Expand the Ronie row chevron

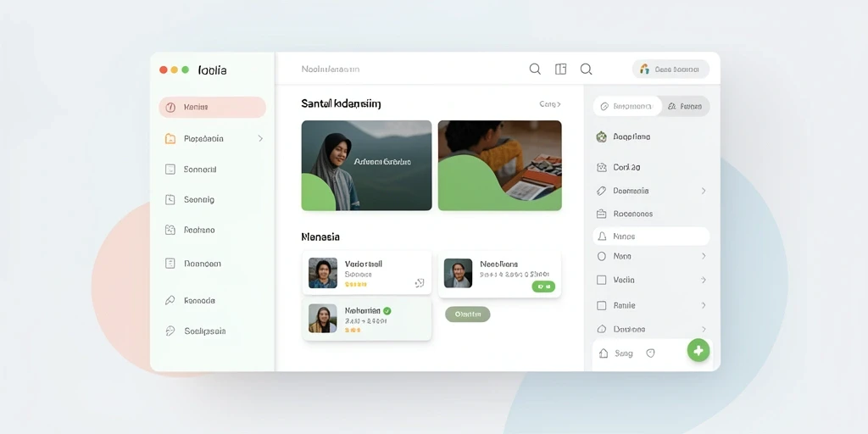point(704,305)
